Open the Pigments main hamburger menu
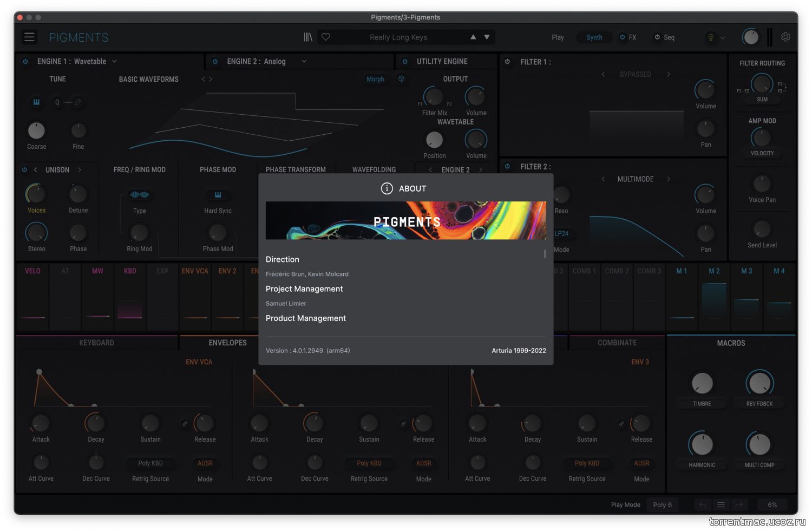Image resolution: width=812 pixels, height=531 pixels. pyautogui.click(x=29, y=37)
